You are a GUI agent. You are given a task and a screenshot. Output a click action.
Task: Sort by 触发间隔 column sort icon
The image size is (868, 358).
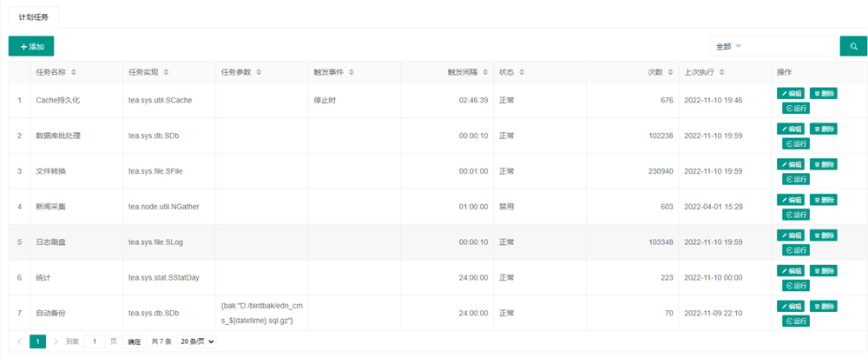[x=484, y=72]
